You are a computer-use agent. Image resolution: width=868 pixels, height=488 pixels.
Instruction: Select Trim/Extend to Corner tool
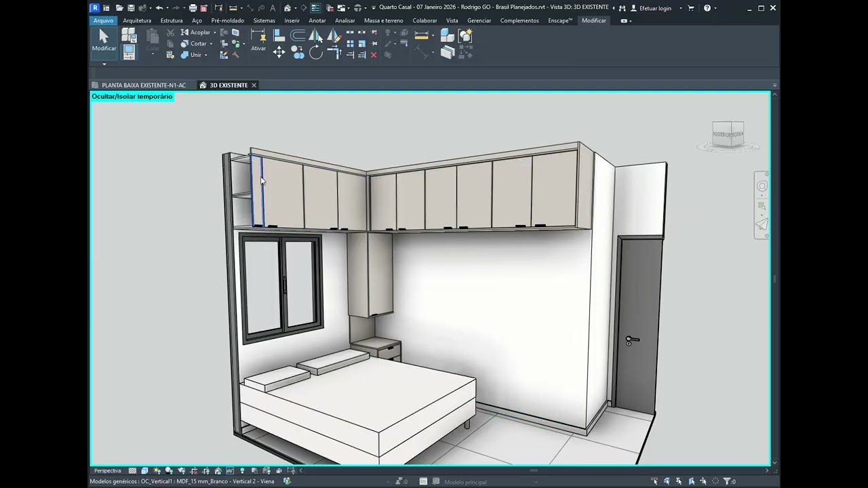(x=336, y=52)
